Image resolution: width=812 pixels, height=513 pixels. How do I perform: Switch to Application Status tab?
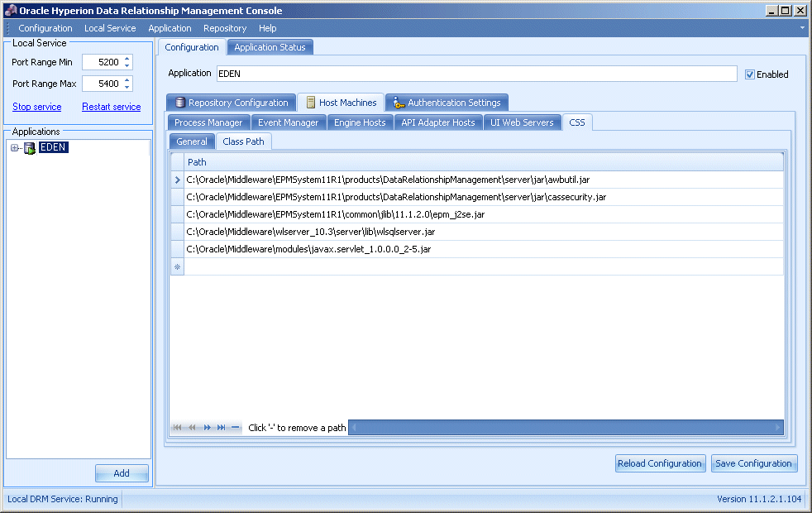pos(270,47)
